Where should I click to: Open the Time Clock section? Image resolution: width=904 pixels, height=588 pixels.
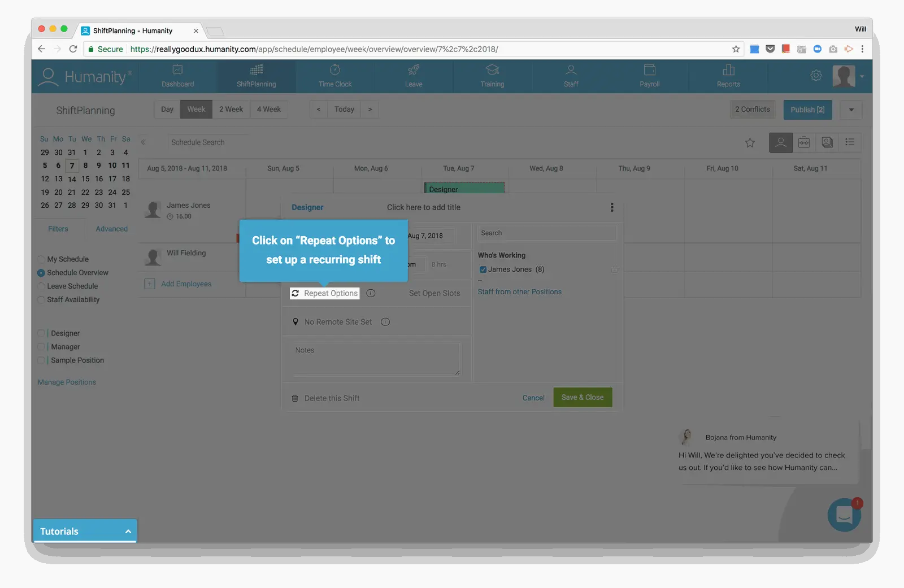[334, 76]
